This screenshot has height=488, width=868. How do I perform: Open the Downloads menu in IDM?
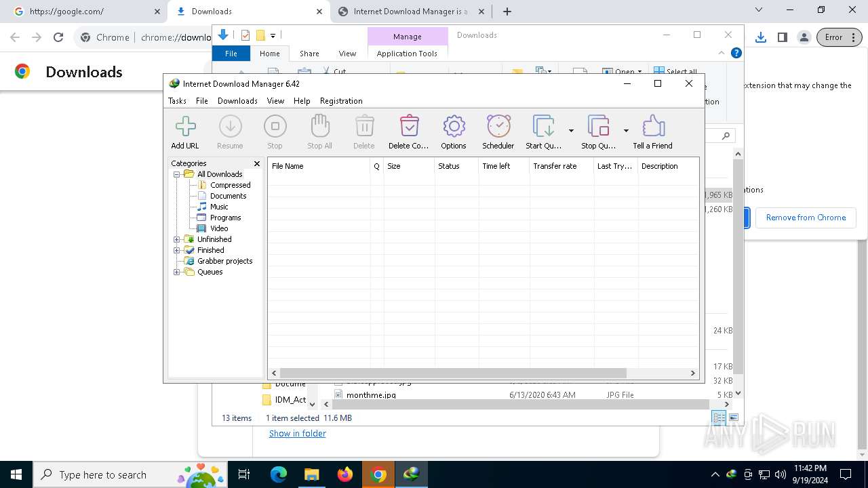point(237,101)
